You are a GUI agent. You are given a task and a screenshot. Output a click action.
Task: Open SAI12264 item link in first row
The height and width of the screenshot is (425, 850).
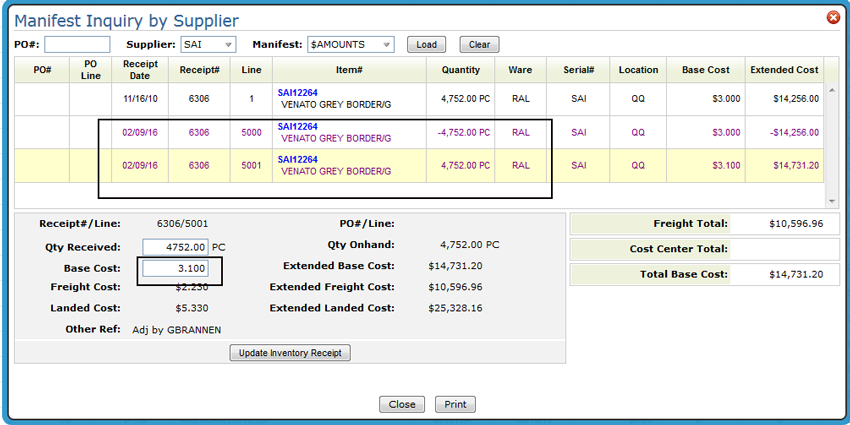click(297, 93)
